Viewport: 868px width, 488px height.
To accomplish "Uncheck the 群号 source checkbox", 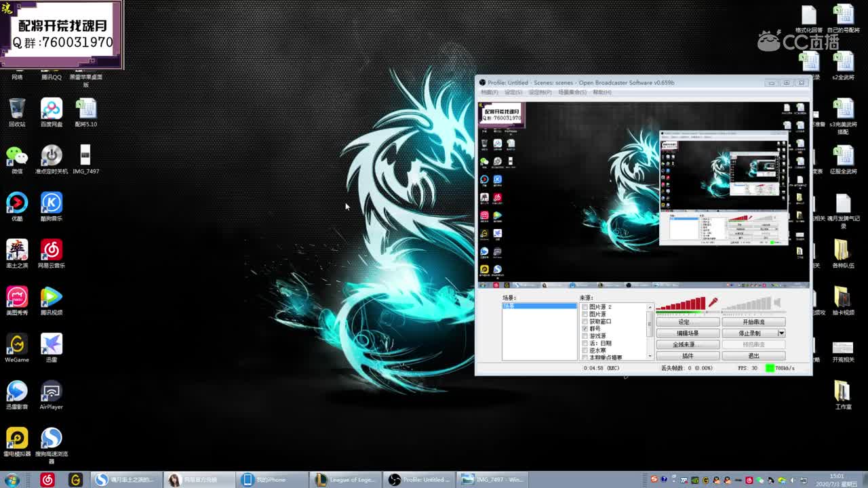I will 585,329.
